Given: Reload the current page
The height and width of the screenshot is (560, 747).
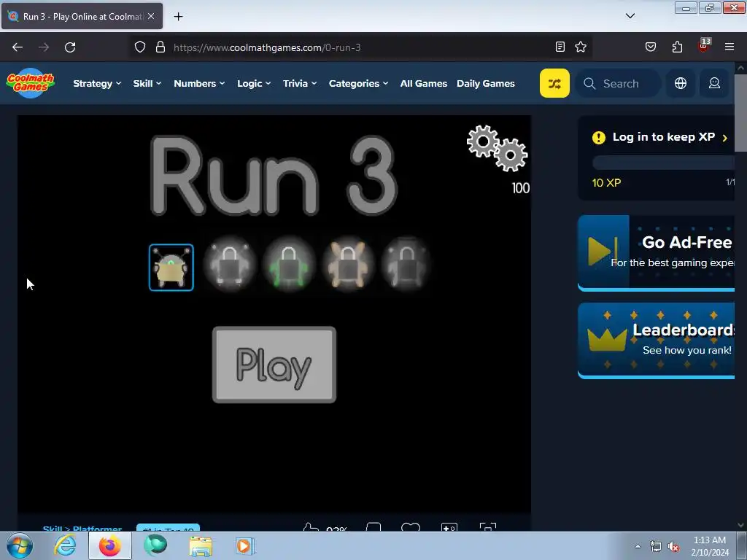Looking at the screenshot, I should pyautogui.click(x=70, y=47).
